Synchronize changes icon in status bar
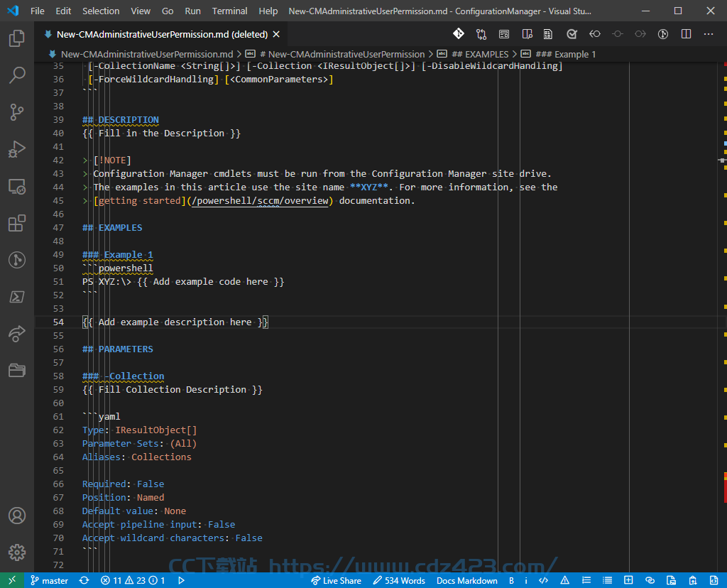Screen dimensions: 727x588 click(84, 580)
